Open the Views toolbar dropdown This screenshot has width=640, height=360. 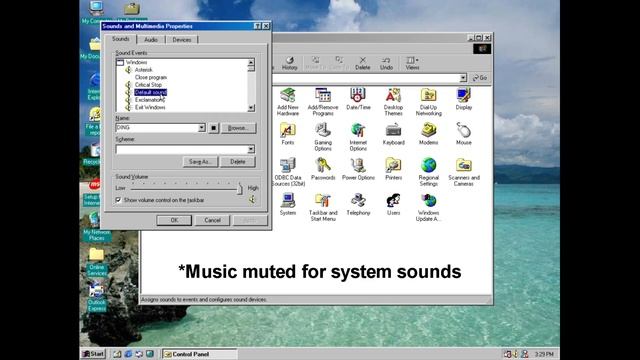[x=412, y=63]
